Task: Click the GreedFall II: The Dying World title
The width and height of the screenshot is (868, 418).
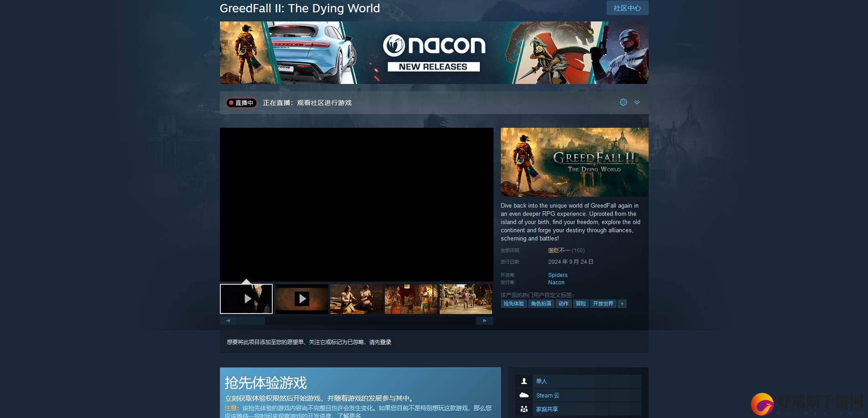Action: pos(300,8)
